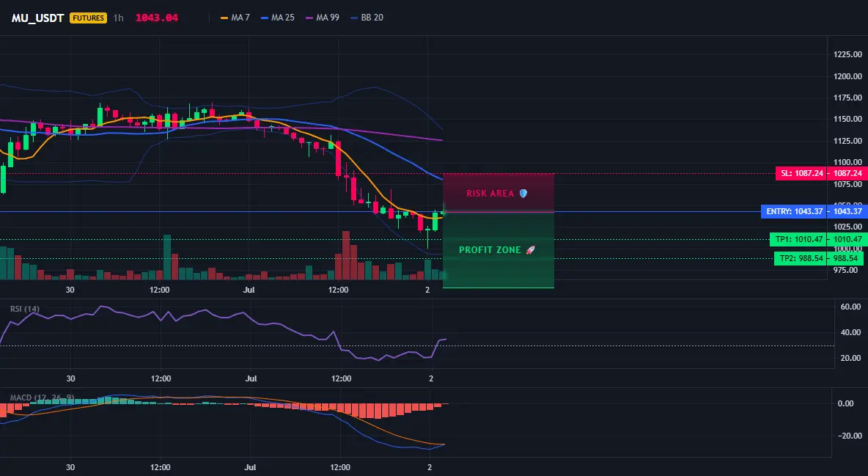Click the RISK AREA label text
The image size is (868, 476).
(490, 194)
